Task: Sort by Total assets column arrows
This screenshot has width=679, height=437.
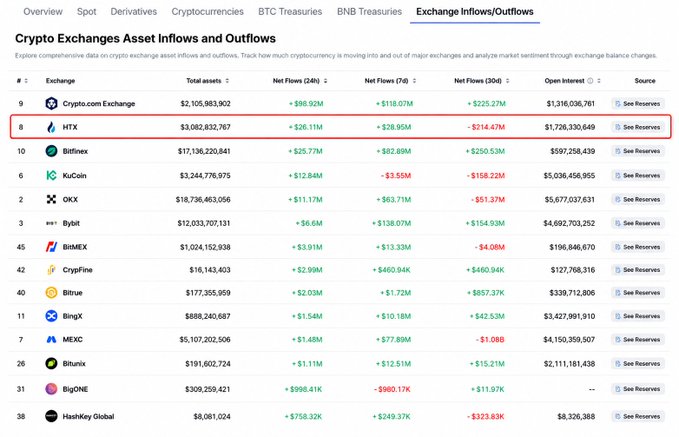Action: tap(227, 81)
